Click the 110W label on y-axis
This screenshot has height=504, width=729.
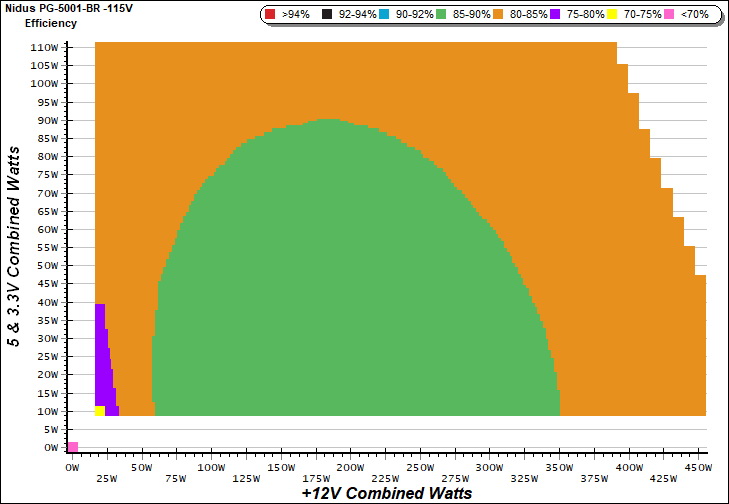tap(45, 47)
